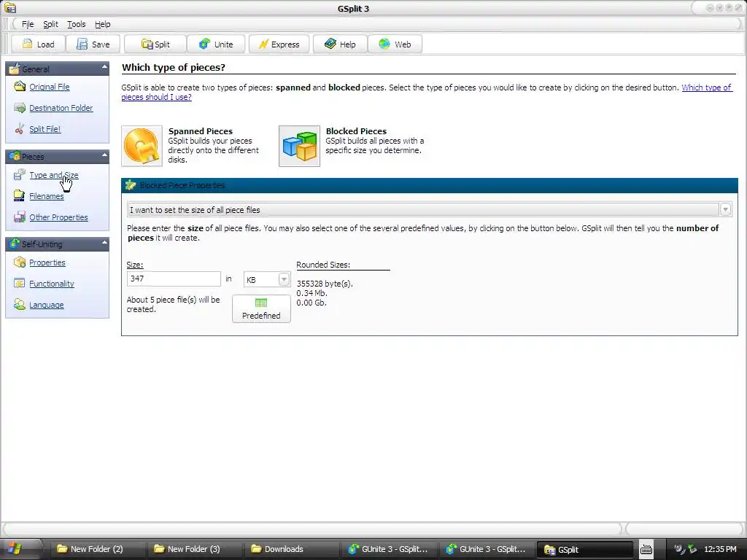Viewport: 747px width, 560px height.
Task: Click the '355328 byte(s).' rounded size text
Action: [325, 284]
